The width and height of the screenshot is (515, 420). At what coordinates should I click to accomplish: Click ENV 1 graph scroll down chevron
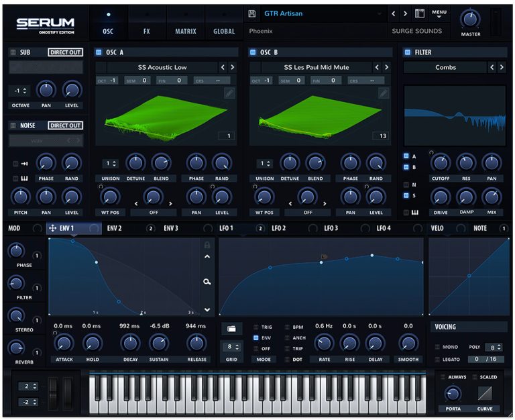click(x=207, y=309)
